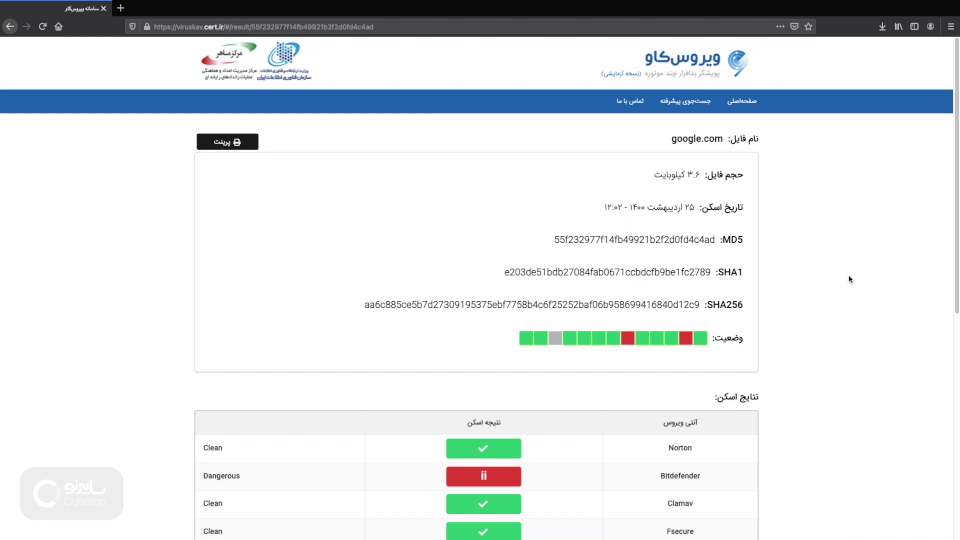Click the red Bitdefender Dangerous result
This screenshot has height=540, width=960.
click(x=483, y=476)
